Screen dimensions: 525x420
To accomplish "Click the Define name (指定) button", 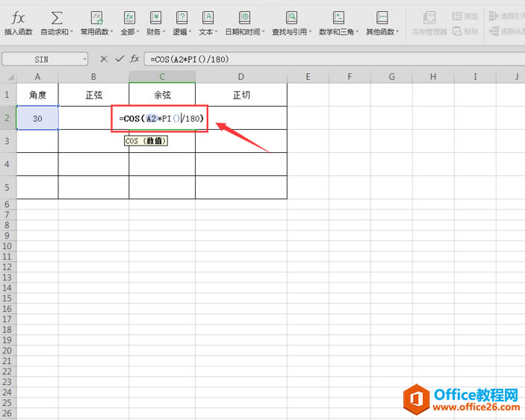I will point(465,16).
